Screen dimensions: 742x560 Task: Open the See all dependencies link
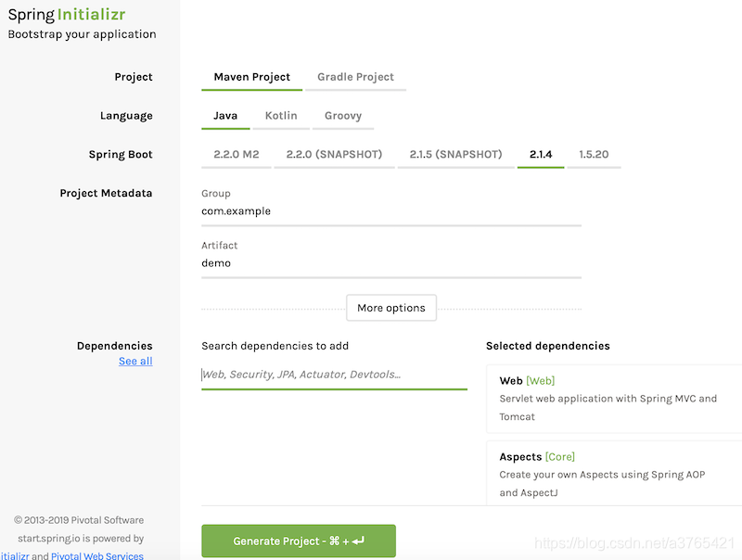coord(135,362)
